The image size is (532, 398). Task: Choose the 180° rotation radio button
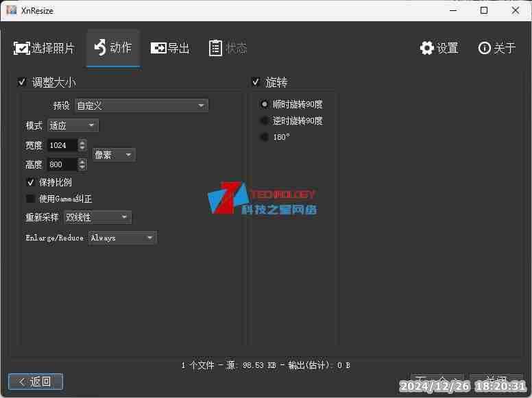(x=265, y=137)
